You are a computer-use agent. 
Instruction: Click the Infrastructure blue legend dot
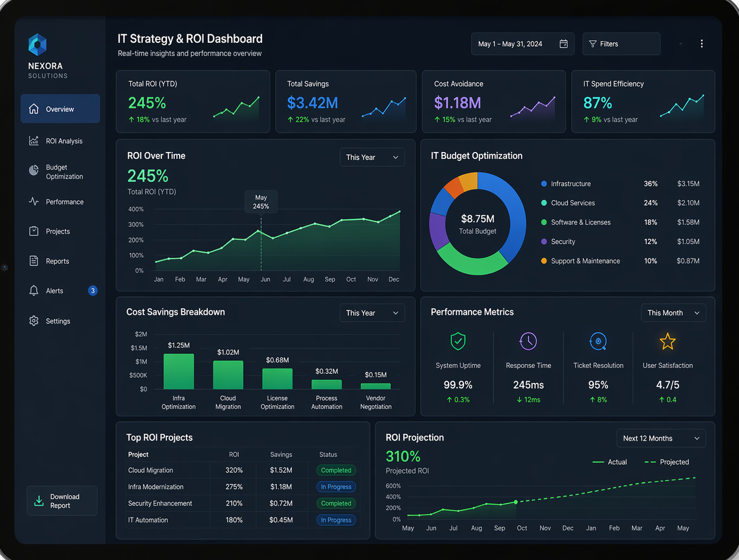[x=544, y=184]
